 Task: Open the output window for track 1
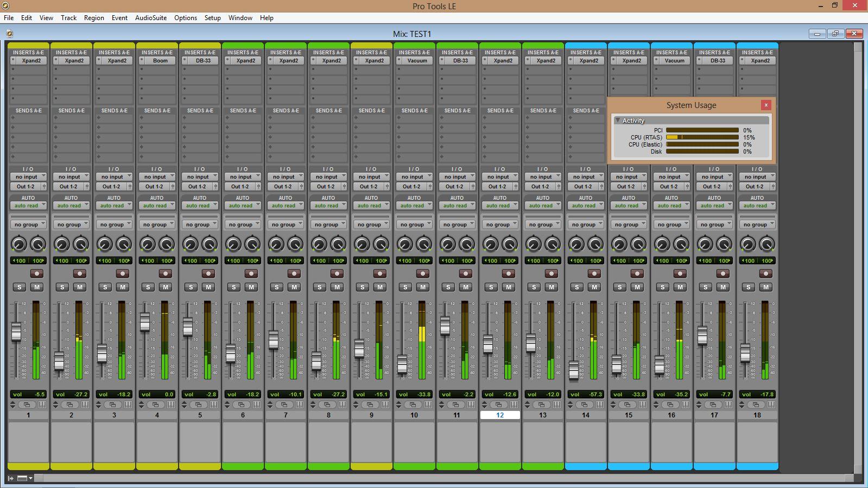click(x=27, y=405)
